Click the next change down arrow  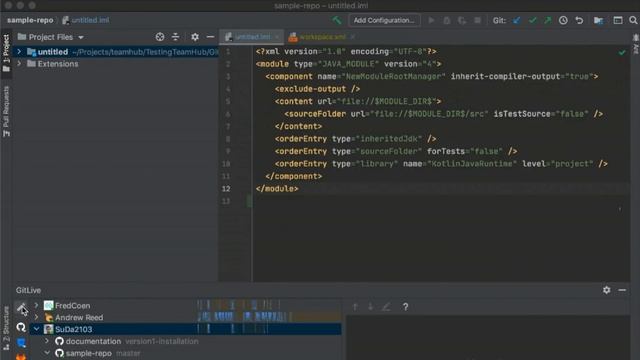tap(370, 307)
